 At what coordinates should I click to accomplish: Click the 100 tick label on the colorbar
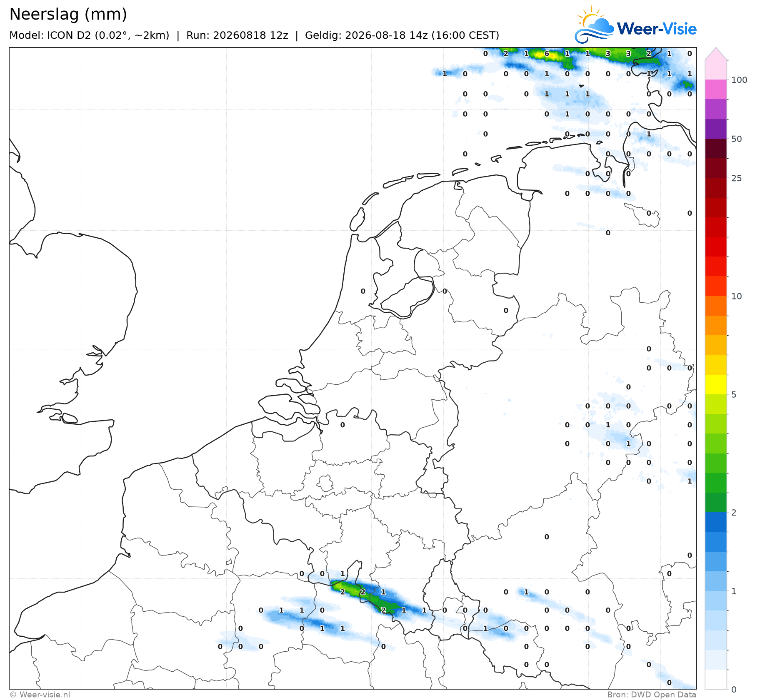pos(739,80)
